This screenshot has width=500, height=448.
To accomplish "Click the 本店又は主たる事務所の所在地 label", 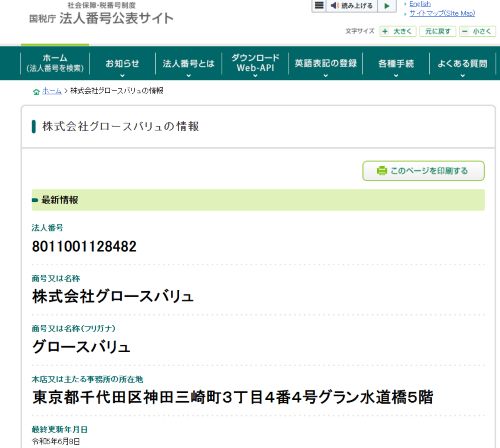I will 87,379.
